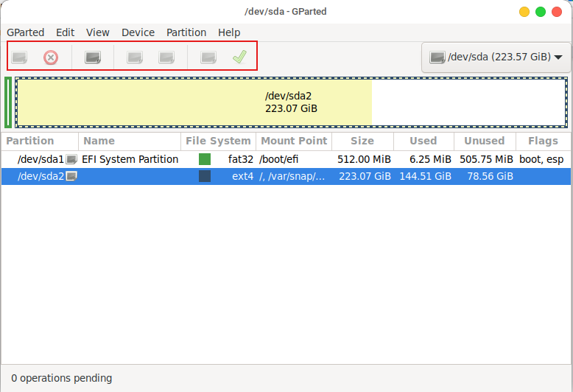Click the disk icon in the device selector

[437, 57]
